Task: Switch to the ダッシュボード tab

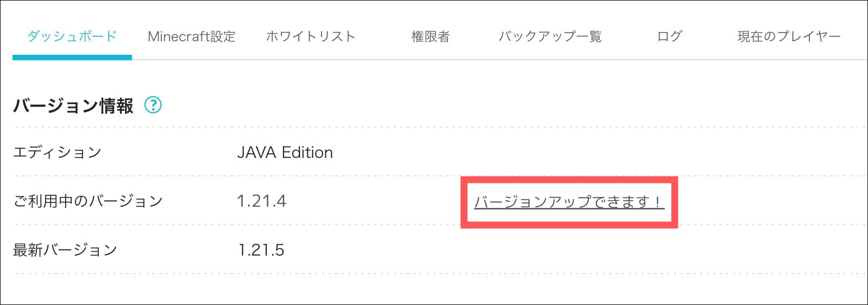Action: click(x=72, y=36)
